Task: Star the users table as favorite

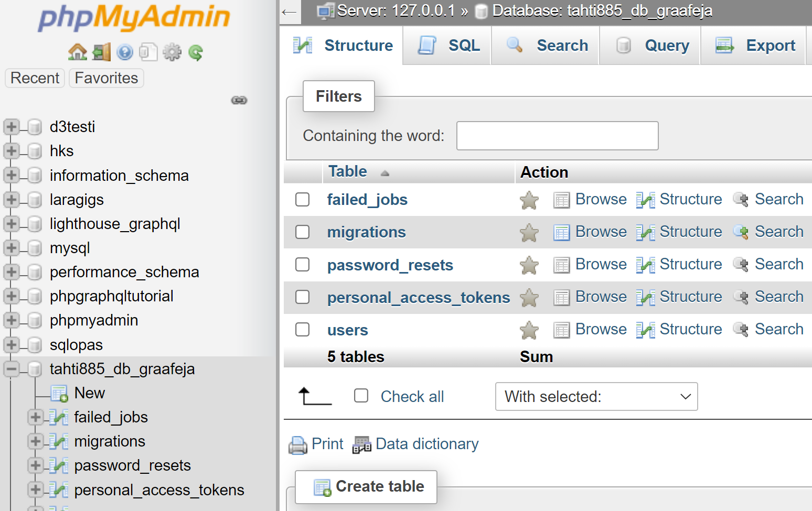Action: pos(529,330)
